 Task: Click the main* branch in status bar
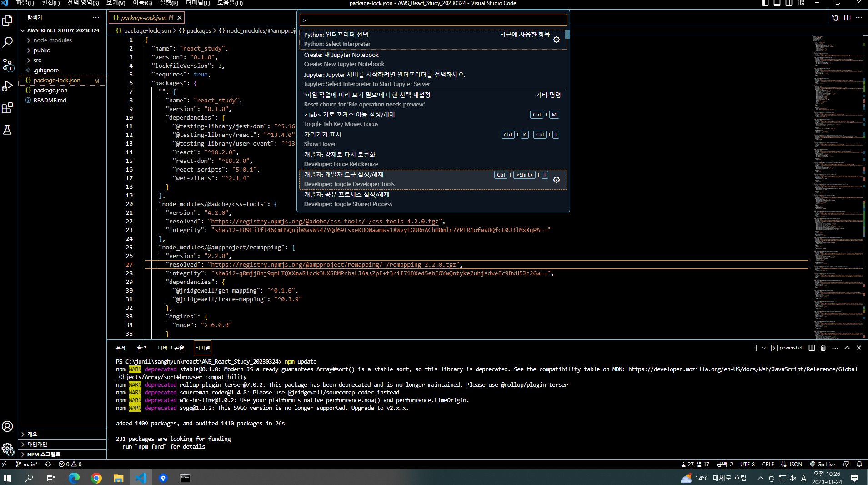pos(27,464)
